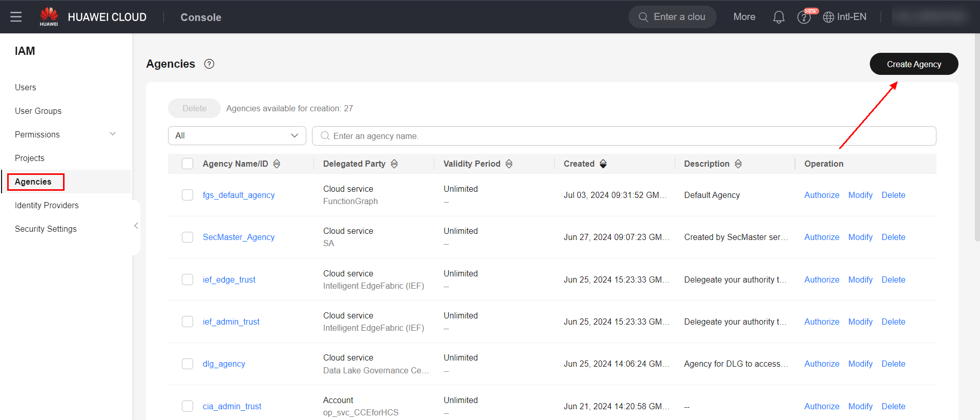Click Authorize for ief_edge_trust

pos(821,279)
